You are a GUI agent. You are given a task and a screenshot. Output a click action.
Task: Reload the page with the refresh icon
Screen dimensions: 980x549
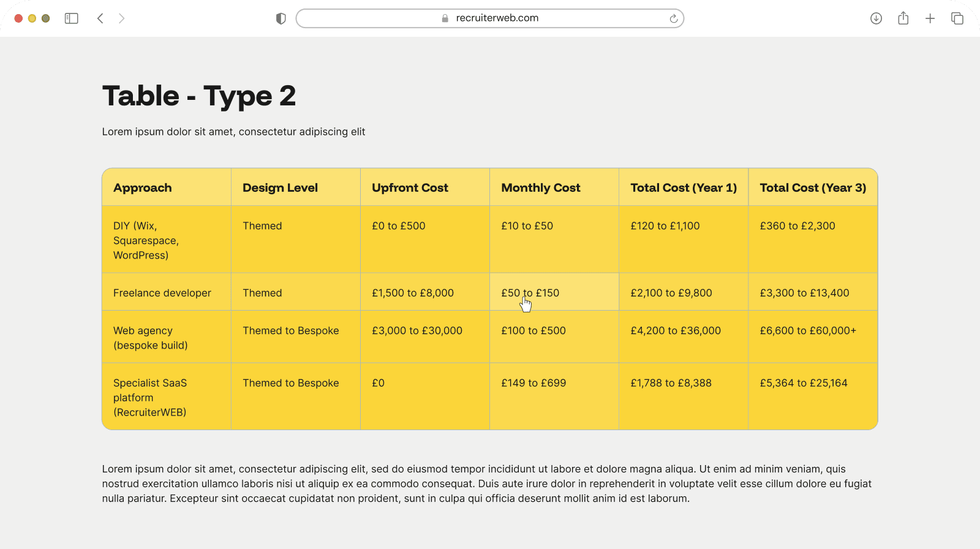[674, 18]
